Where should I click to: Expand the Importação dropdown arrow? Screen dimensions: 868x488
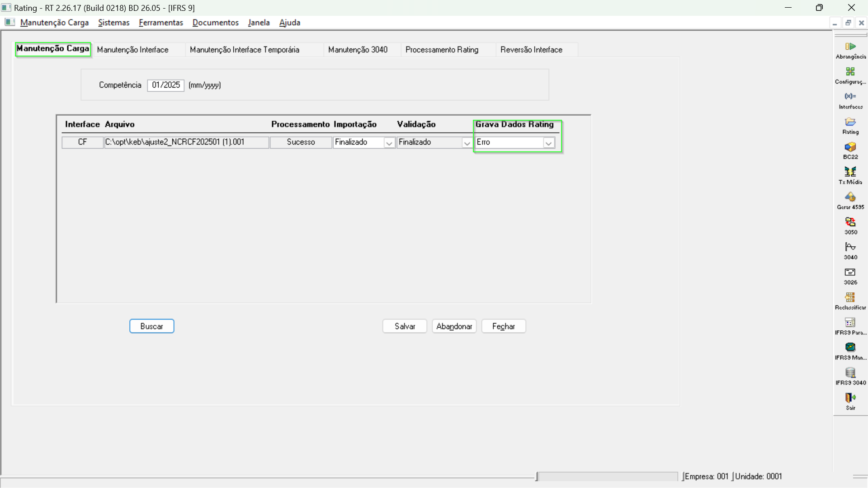point(389,143)
